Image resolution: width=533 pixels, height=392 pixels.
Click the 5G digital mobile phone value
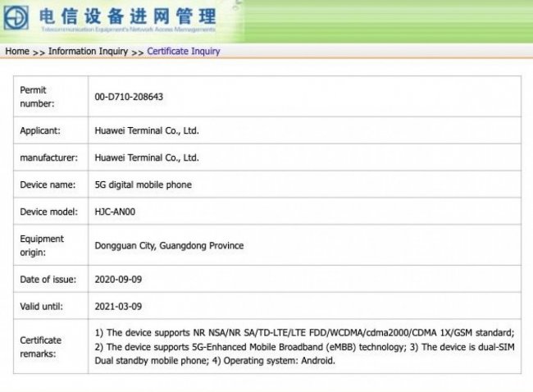[x=143, y=185]
